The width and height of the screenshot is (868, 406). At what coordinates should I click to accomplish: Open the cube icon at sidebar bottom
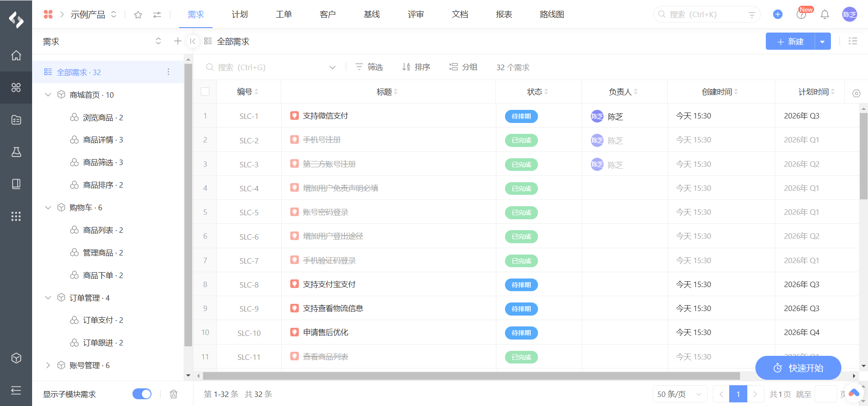click(16, 358)
